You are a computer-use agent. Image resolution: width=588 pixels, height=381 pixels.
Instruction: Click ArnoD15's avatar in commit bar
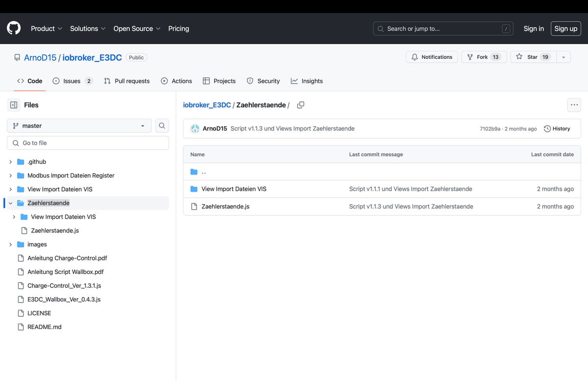click(x=195, y=128)
